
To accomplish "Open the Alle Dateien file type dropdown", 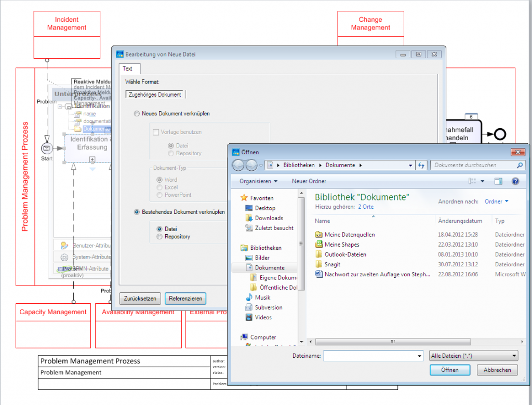I will [x=474, y=356].
